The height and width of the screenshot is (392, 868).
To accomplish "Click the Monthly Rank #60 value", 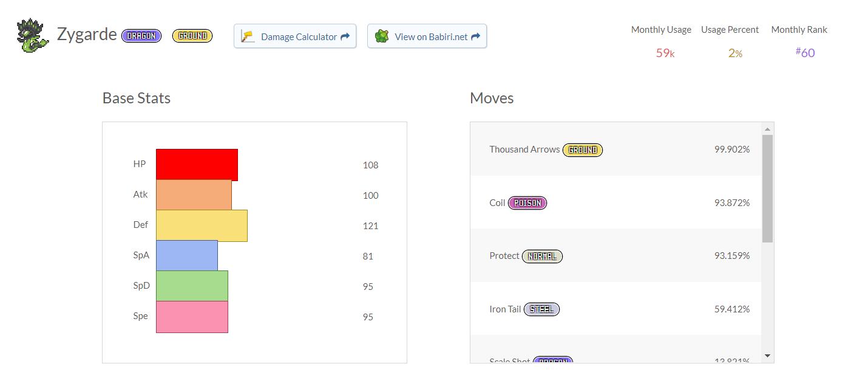I will (x=805, y=53).
